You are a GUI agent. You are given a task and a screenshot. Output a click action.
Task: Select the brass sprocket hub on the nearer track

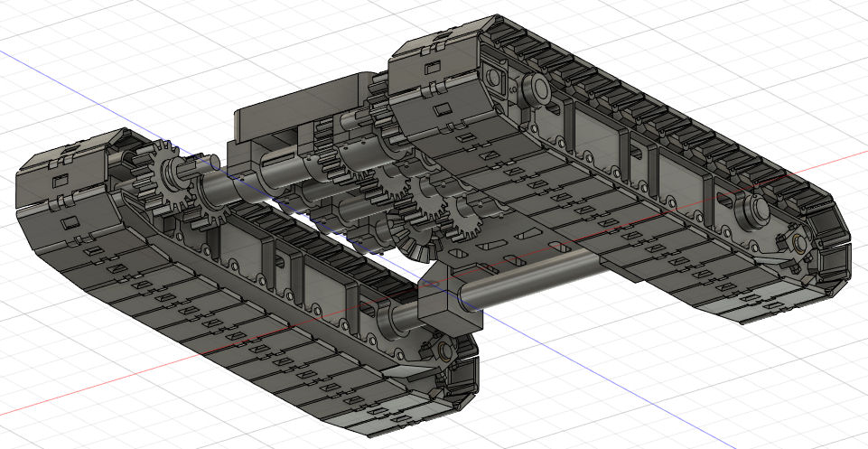(444, 350)
